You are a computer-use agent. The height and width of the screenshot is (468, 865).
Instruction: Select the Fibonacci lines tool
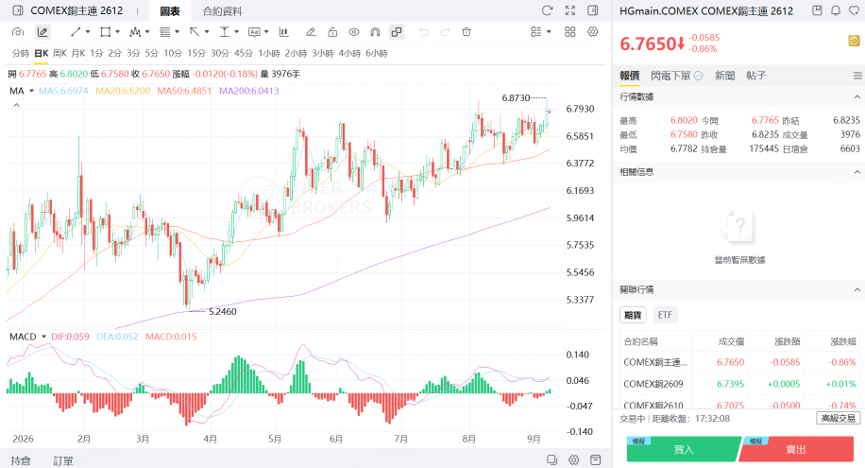(x=164, y=32)
